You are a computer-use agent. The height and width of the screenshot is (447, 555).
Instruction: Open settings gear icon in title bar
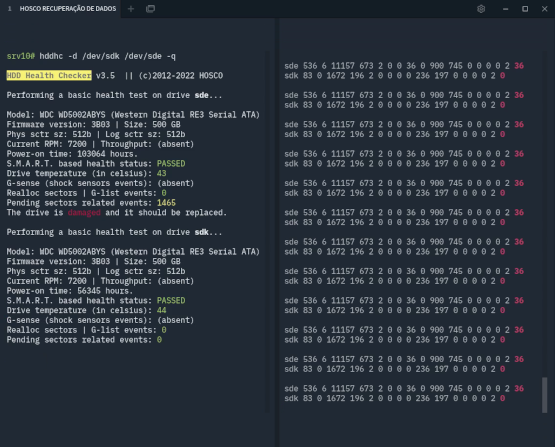click(481, 9)
